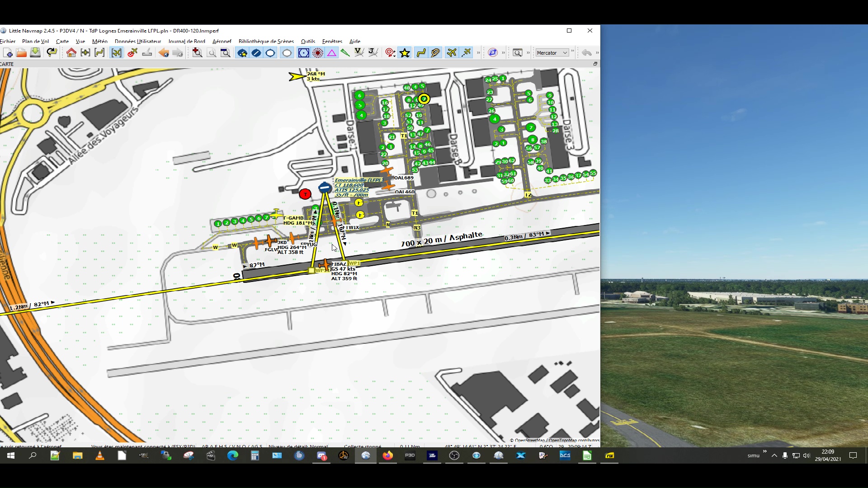Click the blue compass rose icon

[493, 53]
